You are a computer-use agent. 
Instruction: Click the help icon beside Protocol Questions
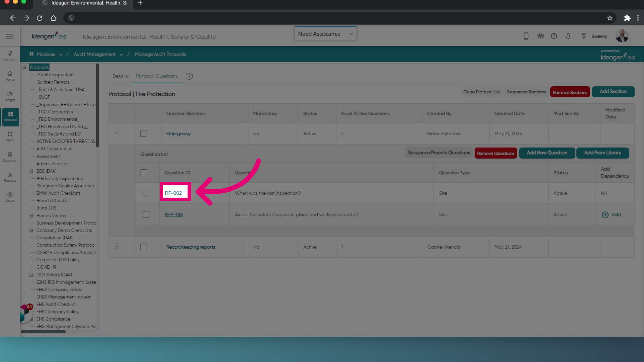[x=189, y=76]
